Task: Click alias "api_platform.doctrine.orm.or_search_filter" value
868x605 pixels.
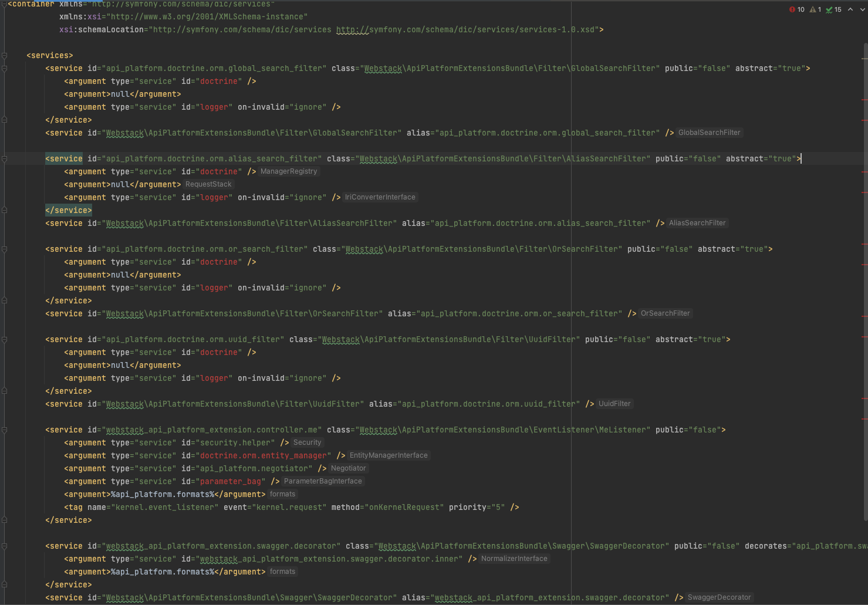Action: click(519, 314)
